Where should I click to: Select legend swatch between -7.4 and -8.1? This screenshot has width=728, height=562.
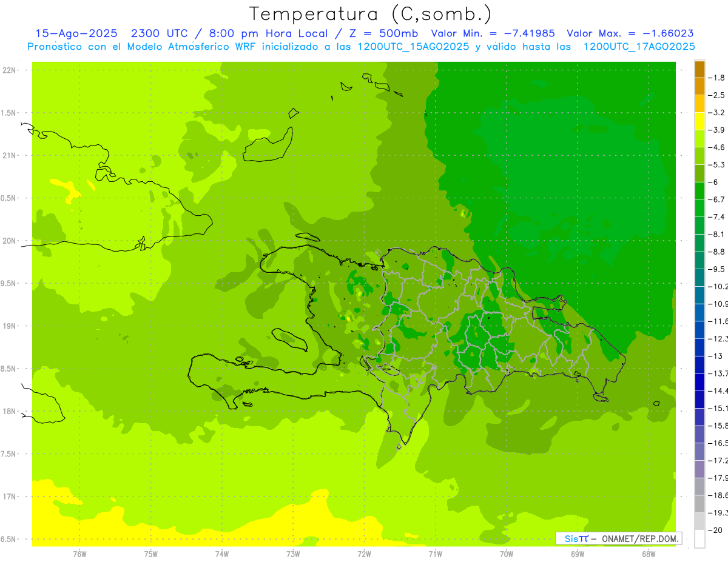(x=699, y=226)
